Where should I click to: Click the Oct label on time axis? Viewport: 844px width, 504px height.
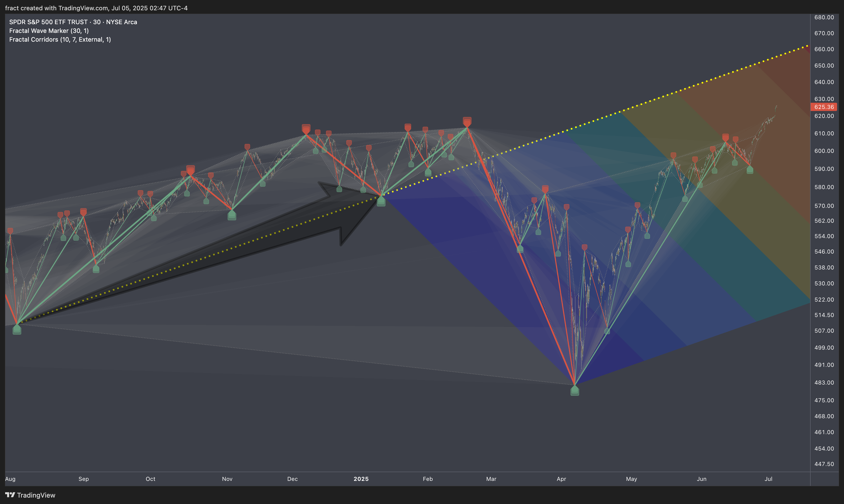point(151,479)
